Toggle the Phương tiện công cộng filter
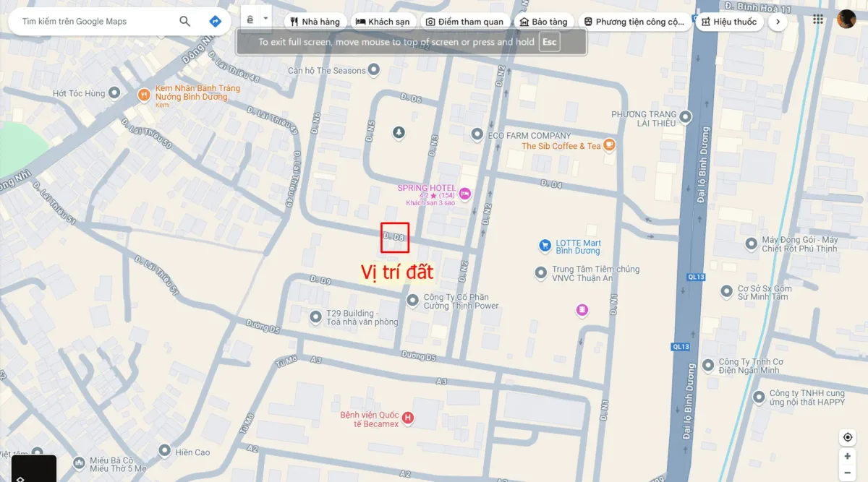Screen dimensions: 868x482 [634, 22]
